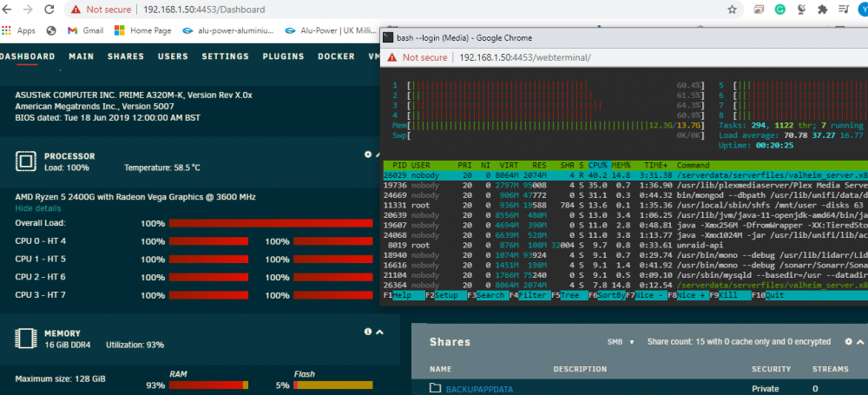Screen dimensions: 868x395
Task: Open the Processor panel gear settings
Action: pos(367,155)
